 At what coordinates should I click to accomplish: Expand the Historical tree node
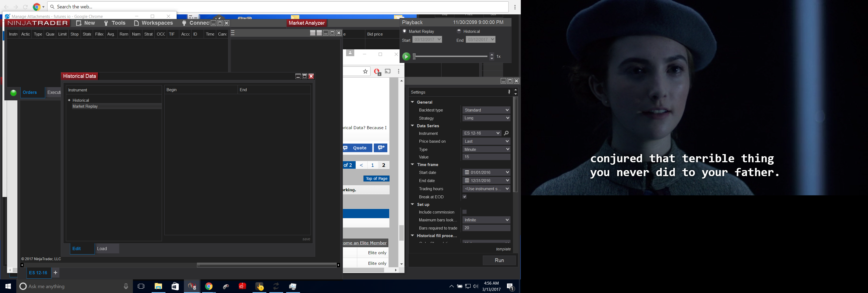pyautogui.click(x=69, y=100)
